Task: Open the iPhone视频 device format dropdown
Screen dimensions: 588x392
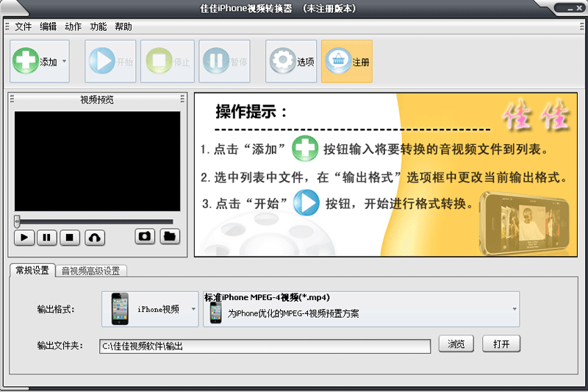Action: pos(150,309)
